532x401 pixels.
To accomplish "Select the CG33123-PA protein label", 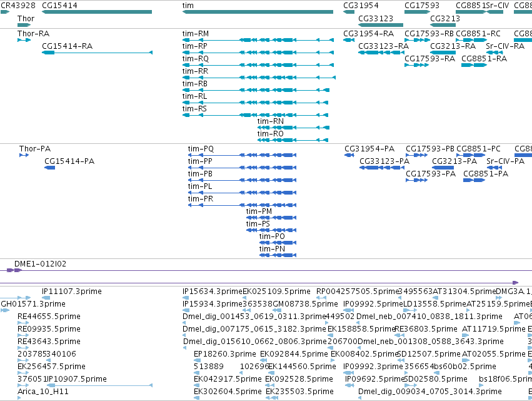I will coord(384,161).
